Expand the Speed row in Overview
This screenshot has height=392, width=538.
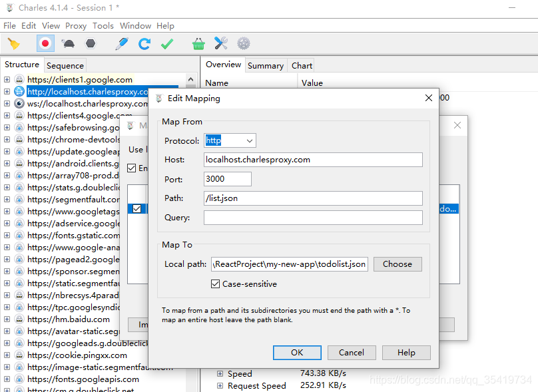coord(220,374)
